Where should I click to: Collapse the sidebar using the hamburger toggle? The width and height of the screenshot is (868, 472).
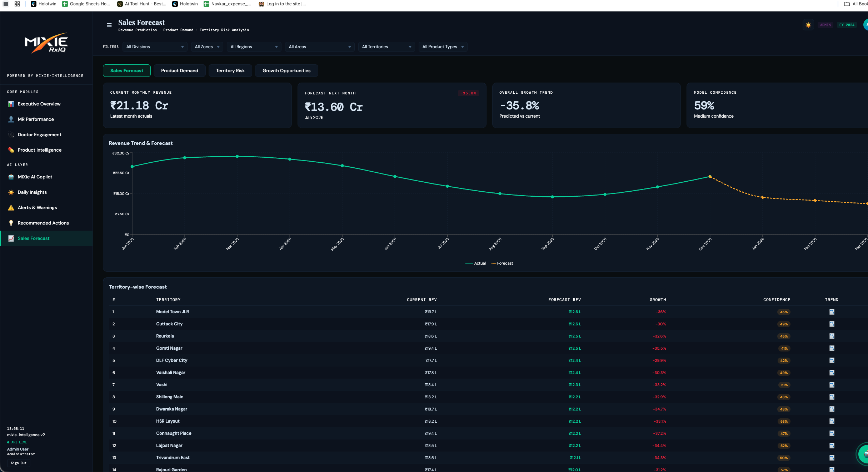point(109,25)
